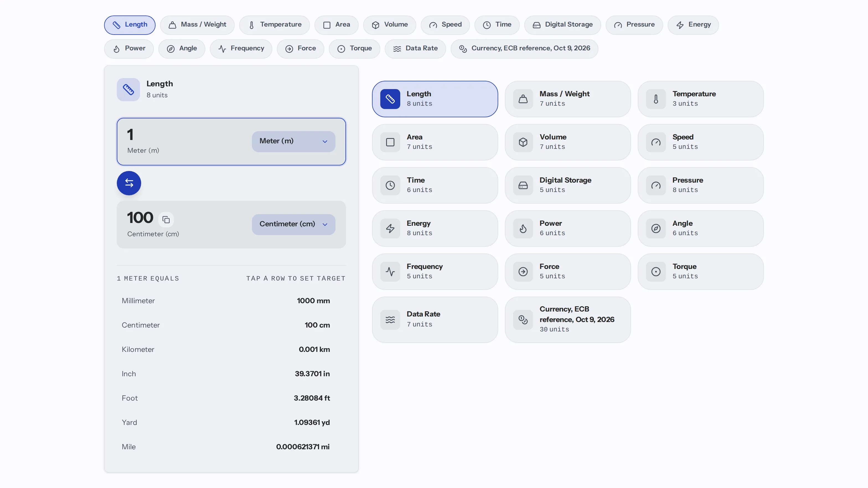
Task: Set target to Kilometer row 0.001 km
Action: 231,350
